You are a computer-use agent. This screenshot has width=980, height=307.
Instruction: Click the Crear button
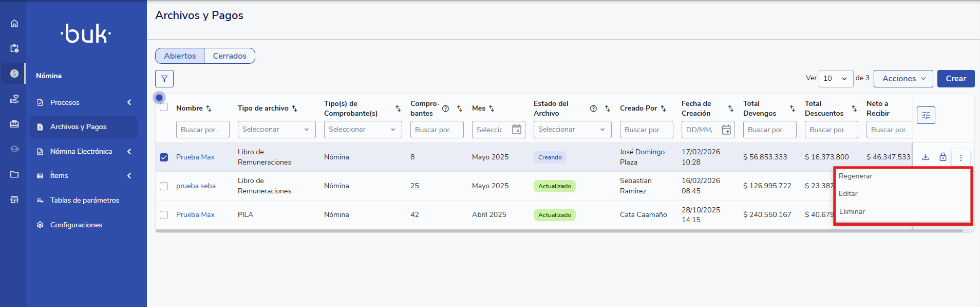click(955, 79)
